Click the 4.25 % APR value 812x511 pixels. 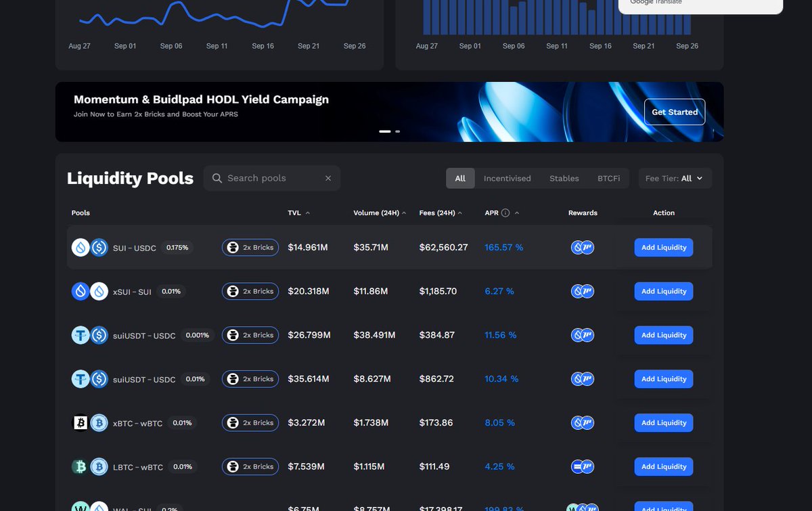[499, 467]
